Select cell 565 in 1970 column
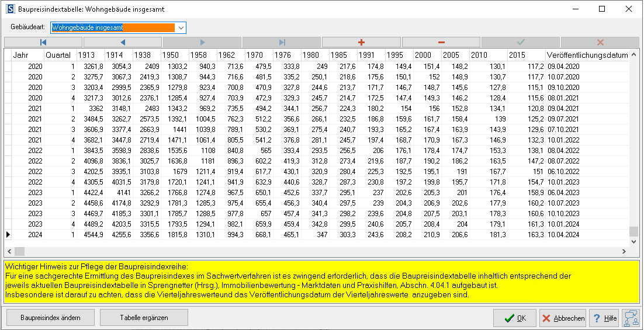 click(x=259, y=151)
